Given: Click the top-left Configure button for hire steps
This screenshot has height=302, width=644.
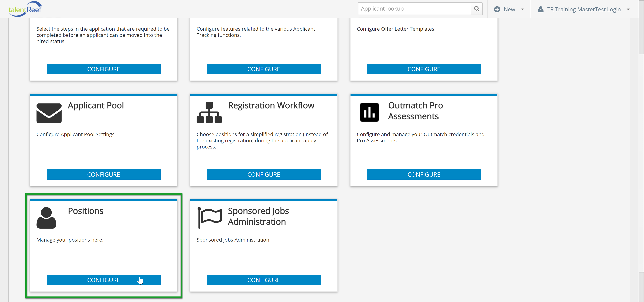Looking at the screenshot, I should pyautogui.click(x=103, y=69).
